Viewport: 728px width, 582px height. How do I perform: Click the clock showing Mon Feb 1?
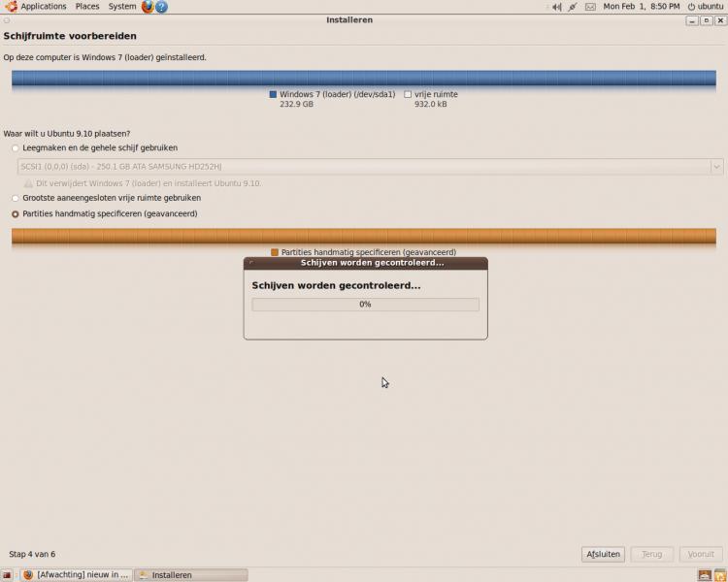(x=642, y=7)
